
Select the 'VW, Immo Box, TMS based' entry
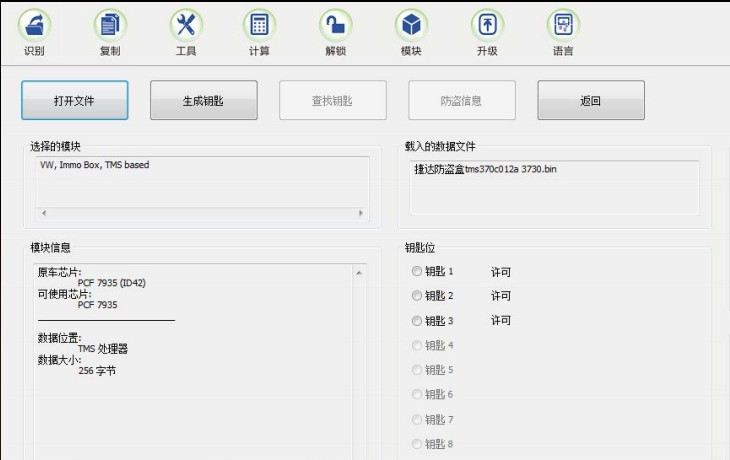click(95, 165)
